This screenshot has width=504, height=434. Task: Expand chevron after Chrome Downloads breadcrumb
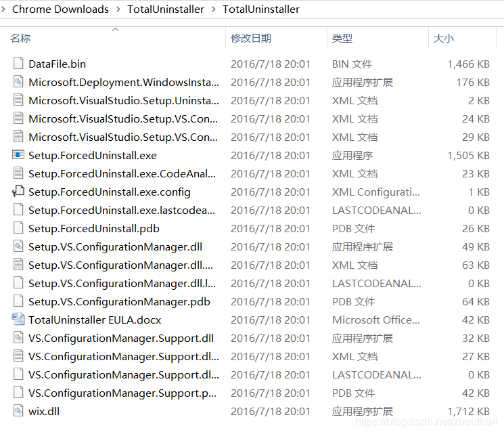tap(118, 9)
